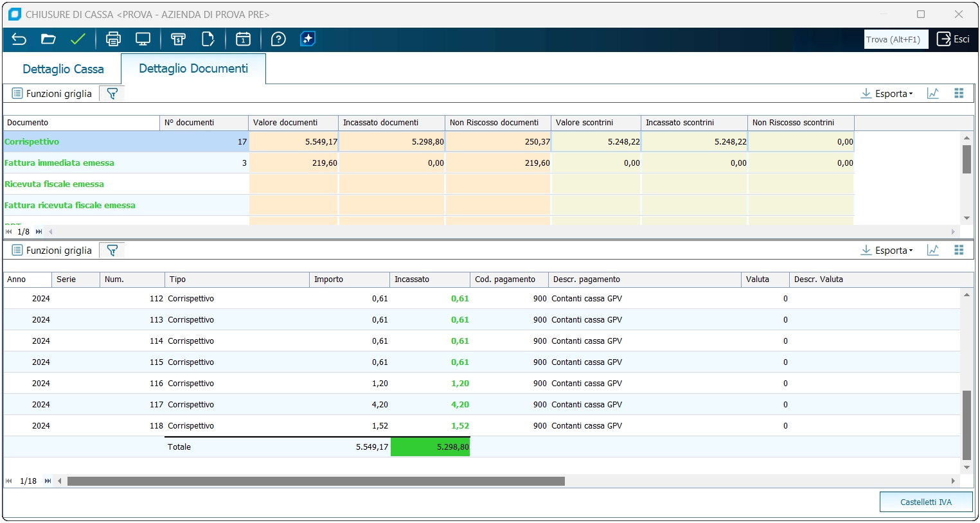Toggle the upper grid layout view icon
Screen dimensions: 980x523
(959, 94)
